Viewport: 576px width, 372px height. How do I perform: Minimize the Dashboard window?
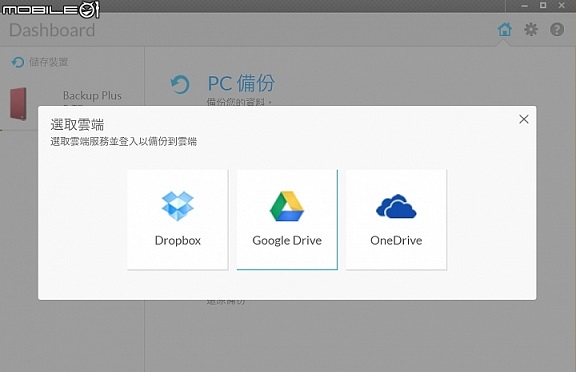pos(525,6)
